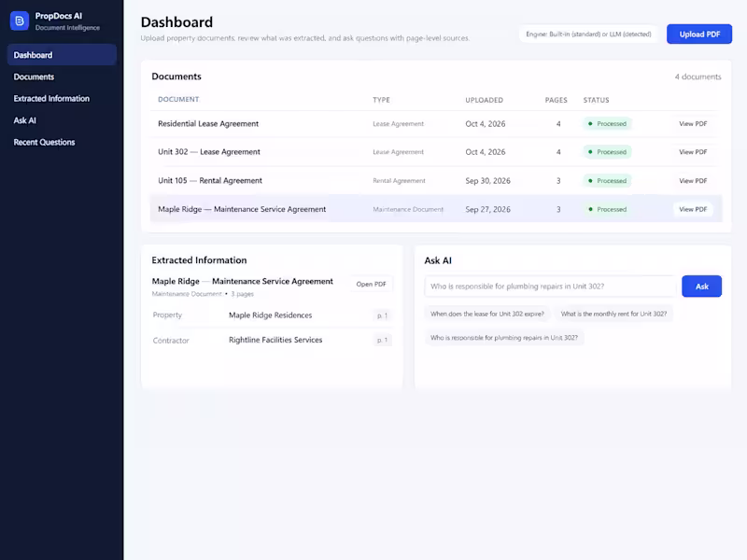Screen dimensions: 747x560
Task: Click the Open PDF button
Action: [x=371, y=285]
